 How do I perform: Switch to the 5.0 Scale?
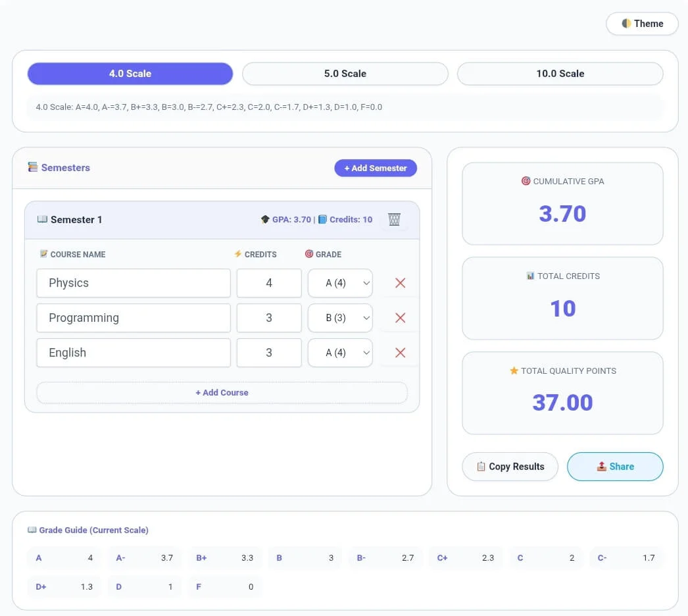(x=345, y=73)
